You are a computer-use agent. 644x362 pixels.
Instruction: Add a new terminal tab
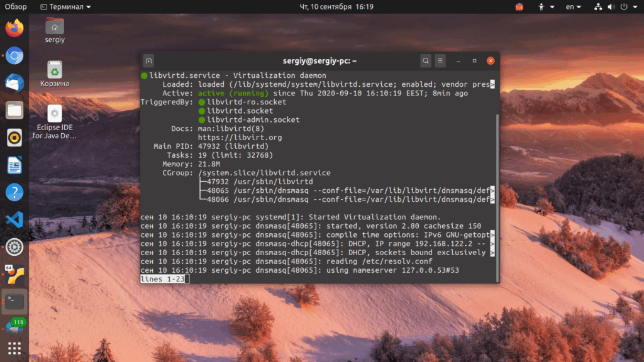(148, 61)
